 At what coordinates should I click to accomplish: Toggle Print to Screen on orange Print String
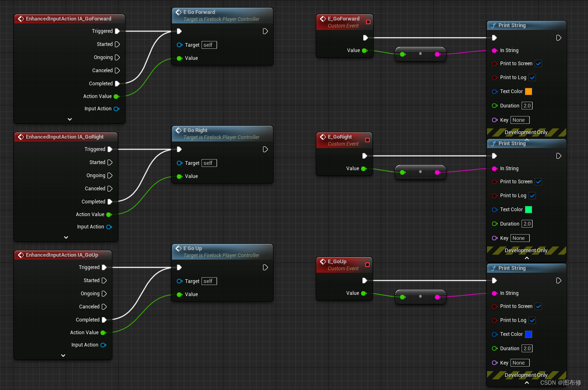pos(539,64)
